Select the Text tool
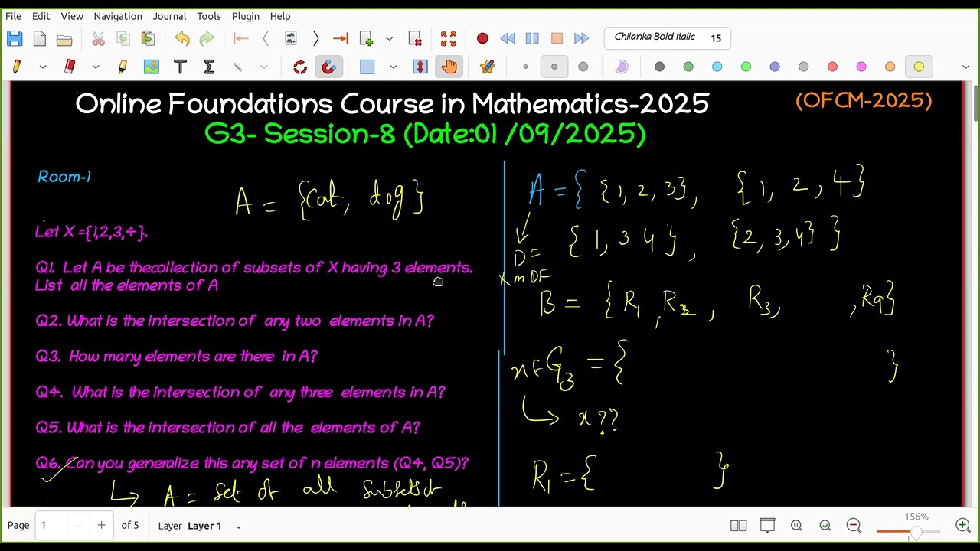980x551 pixels. 181,67
